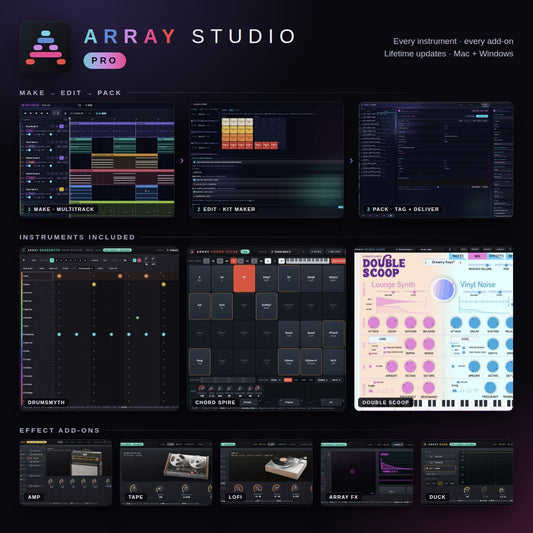Image resolution: width=533 pixels, height=533 pixels.
Task: Toggle the single green step in Drumsmyth
Action: [x=137, y=318]
